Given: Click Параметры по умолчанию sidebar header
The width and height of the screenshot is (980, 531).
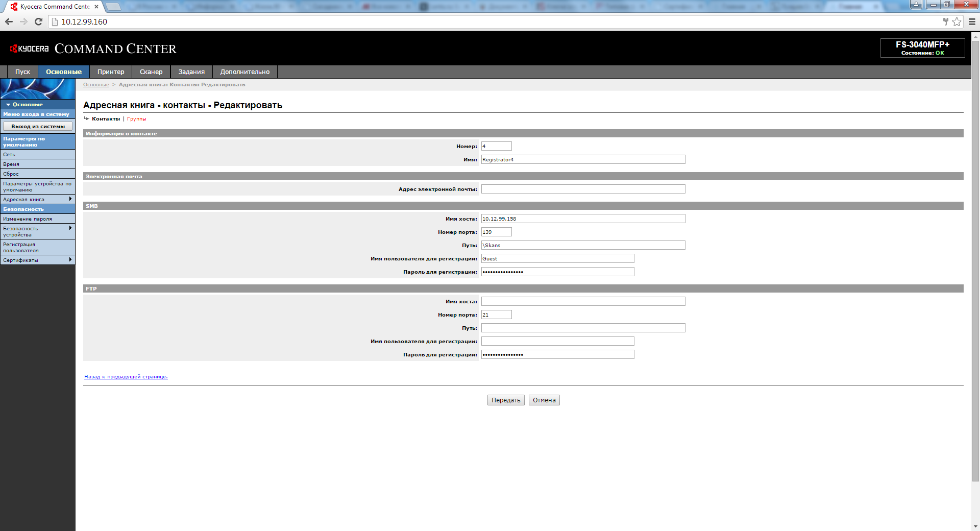Looking at the screenshot, I should pos(38,141).
